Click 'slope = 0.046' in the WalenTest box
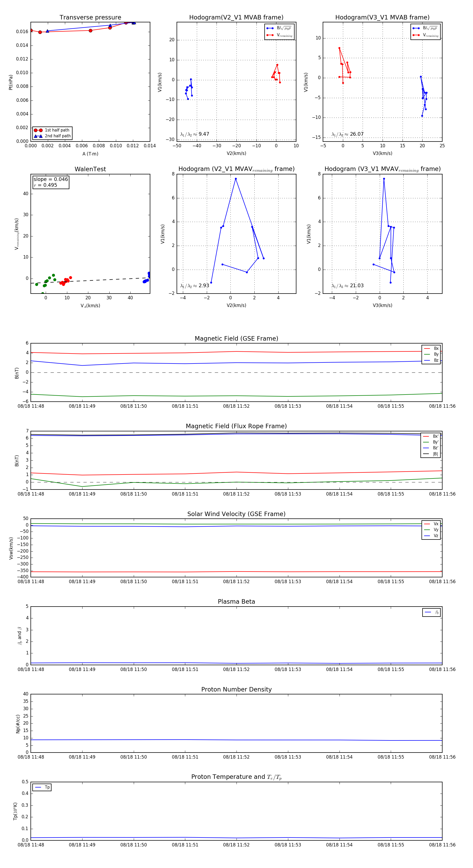The image size is (473, 868). [51, 179]
